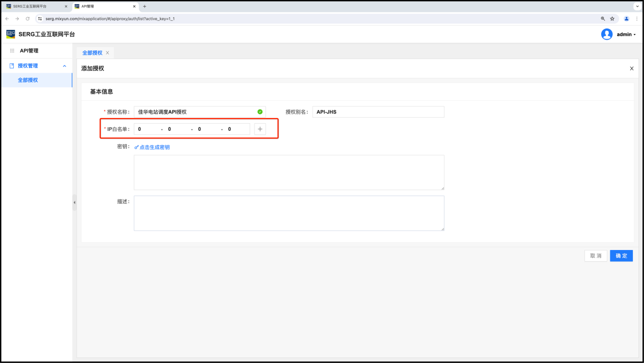Viewport: 644px width, 363px height.
Task: Click the plus icon to add IP whitelist
Action: (260, 129)
